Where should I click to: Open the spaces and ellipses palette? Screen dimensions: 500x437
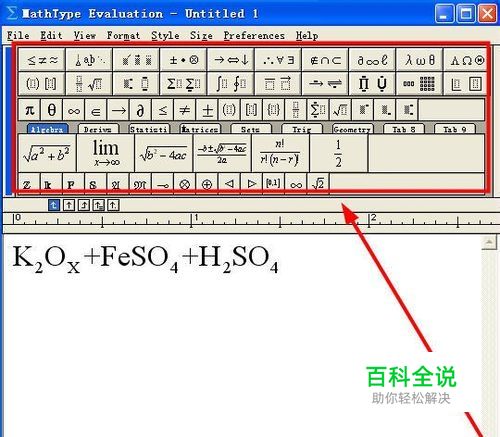(x=89, y=60)
